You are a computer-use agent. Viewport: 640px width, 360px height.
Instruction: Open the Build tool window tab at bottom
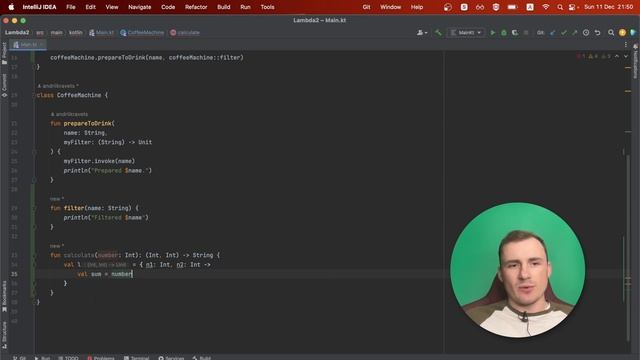pyautogui.click(x=202, y=358)
